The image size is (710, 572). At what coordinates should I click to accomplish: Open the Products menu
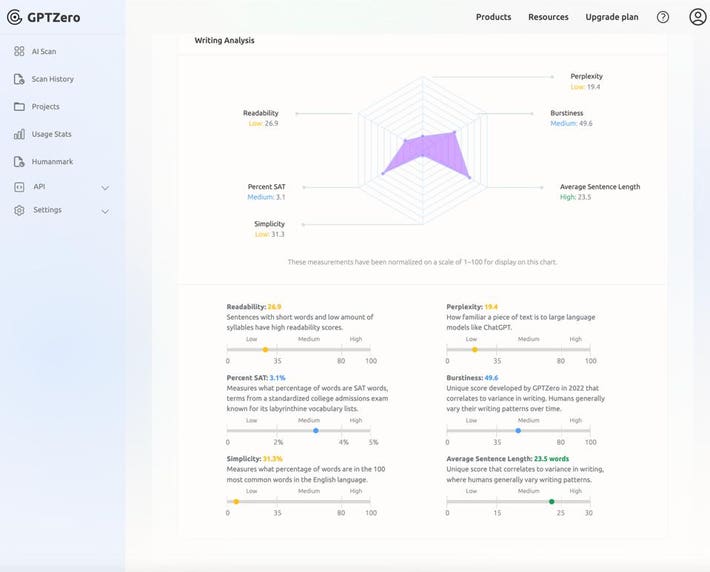point(493,17)
